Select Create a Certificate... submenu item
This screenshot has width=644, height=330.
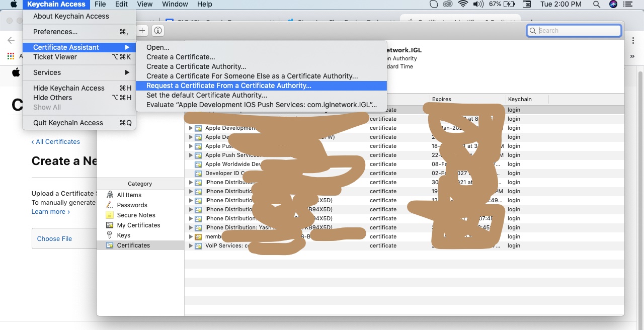point(261,57)
